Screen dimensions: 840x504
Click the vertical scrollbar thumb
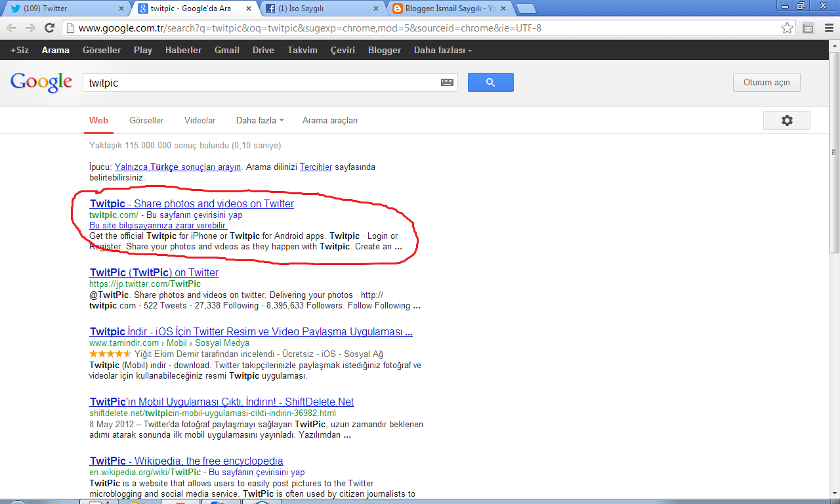[834, 152]
